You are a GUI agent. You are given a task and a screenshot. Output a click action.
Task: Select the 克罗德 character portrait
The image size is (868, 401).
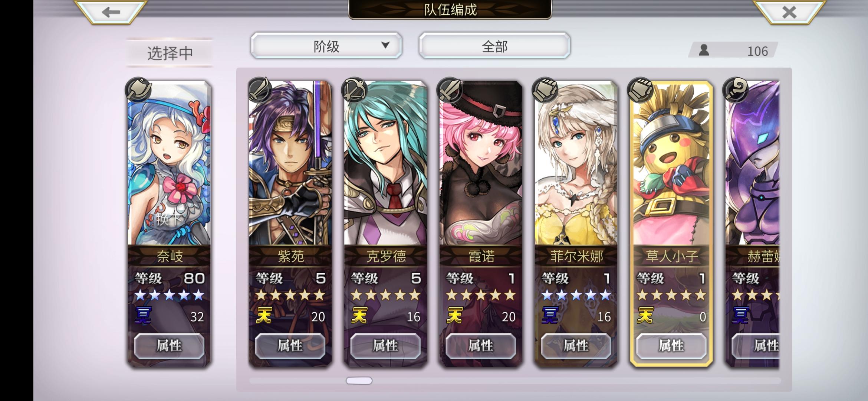(x=385, y=163)
